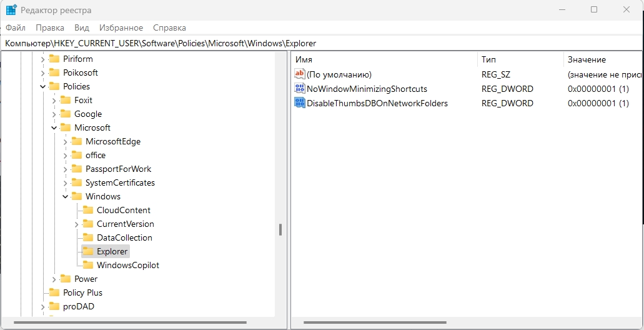Click the DisableThumbsDBOnNetworkFolders DWORD value icon
The height and width of the screenshot is (330, 644).
(x=300, y=103)
